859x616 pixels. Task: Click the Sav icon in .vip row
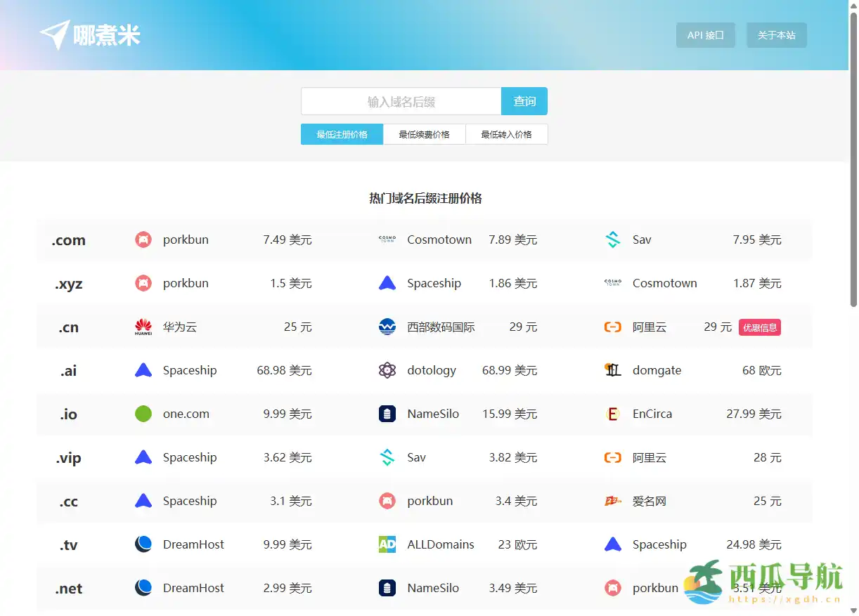(387, 458)
